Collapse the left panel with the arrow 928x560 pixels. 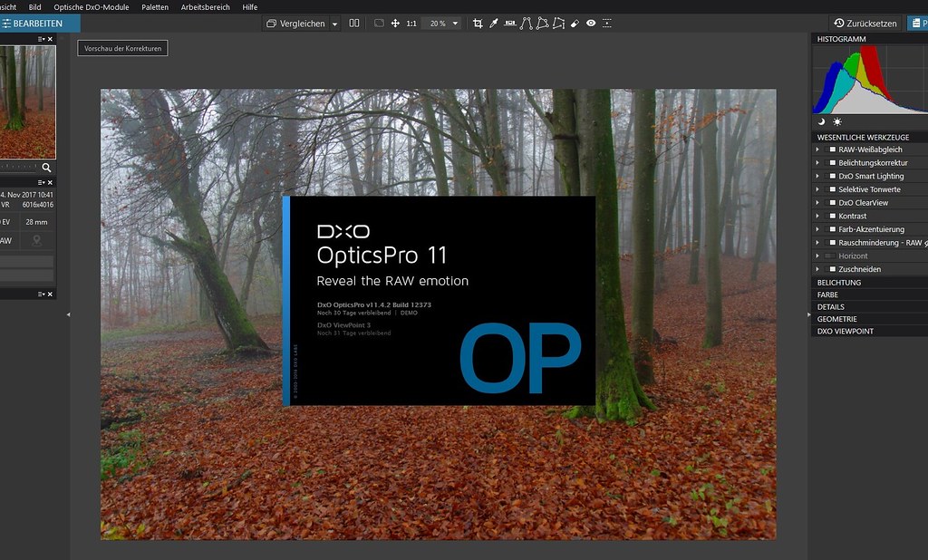tap(68, 314)
